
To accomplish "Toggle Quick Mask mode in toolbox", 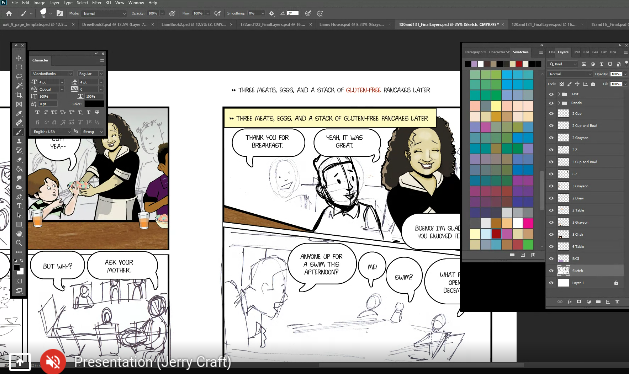I will [x=19, y=280].
